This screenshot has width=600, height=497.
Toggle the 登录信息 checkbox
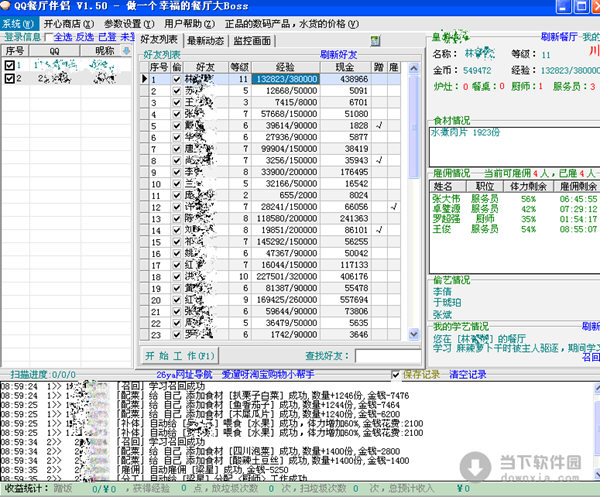(47, 37)
